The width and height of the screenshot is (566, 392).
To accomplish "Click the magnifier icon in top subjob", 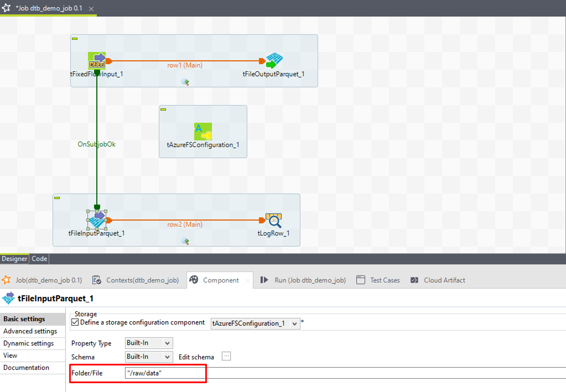I will [x=185, y=82].
